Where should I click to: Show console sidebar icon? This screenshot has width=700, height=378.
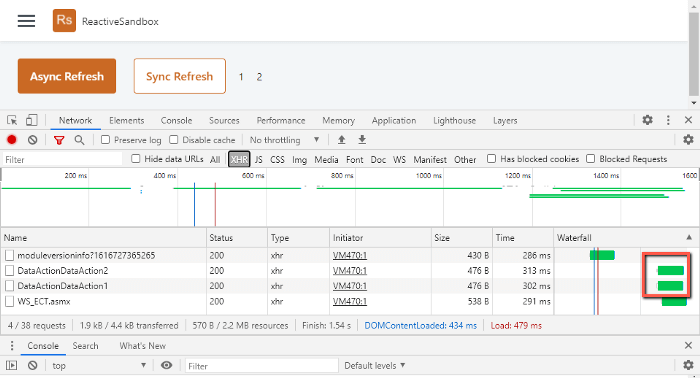(x=12, y=366)
